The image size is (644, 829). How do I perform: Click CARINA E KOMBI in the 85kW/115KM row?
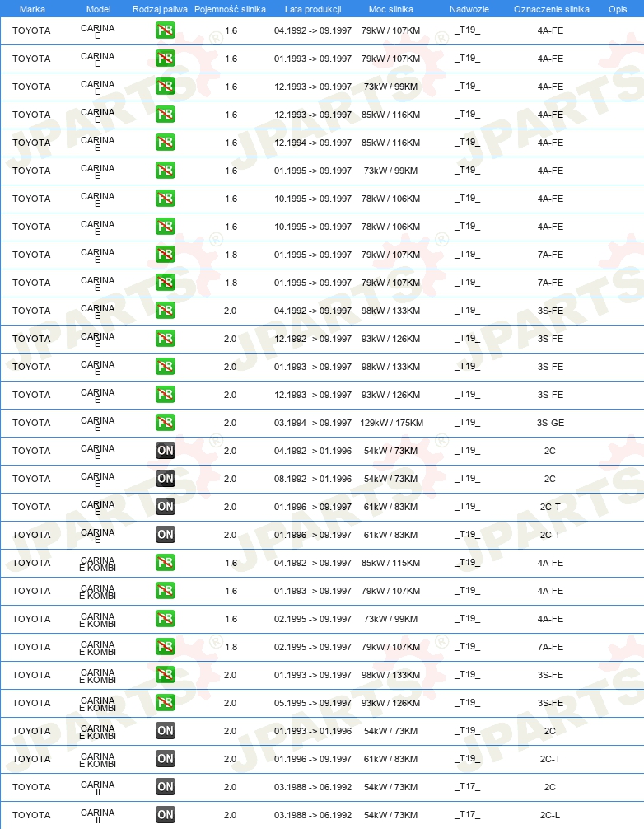tap(98, 564)
